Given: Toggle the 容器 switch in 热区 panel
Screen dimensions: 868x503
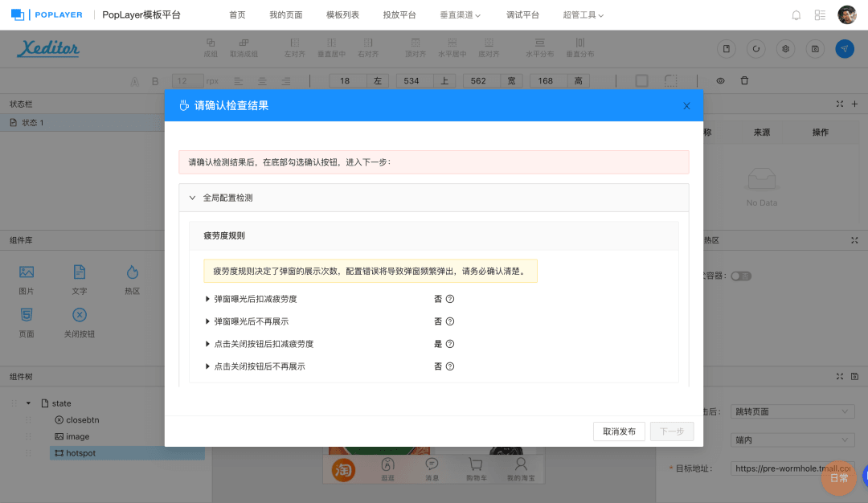Looking at the screenshot, I should click(x=741, y=276).
